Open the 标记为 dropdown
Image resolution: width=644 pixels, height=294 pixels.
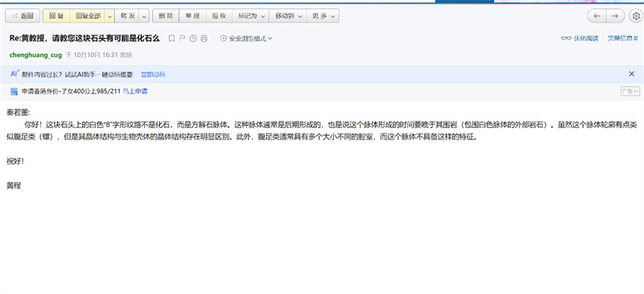[250, 16]
